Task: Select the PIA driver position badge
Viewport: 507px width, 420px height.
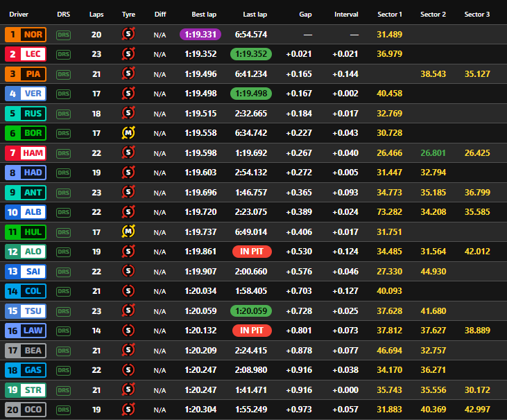Action: (x=26, y=74)
